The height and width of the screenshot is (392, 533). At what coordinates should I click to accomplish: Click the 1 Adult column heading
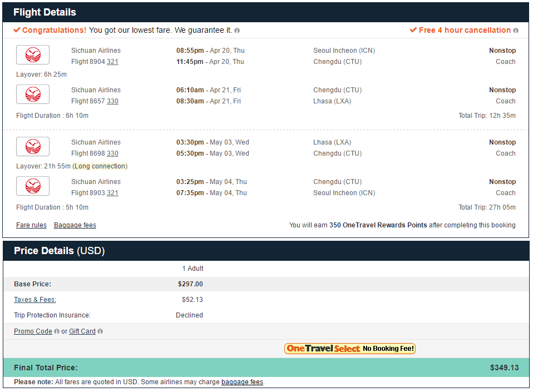[193, 269]
